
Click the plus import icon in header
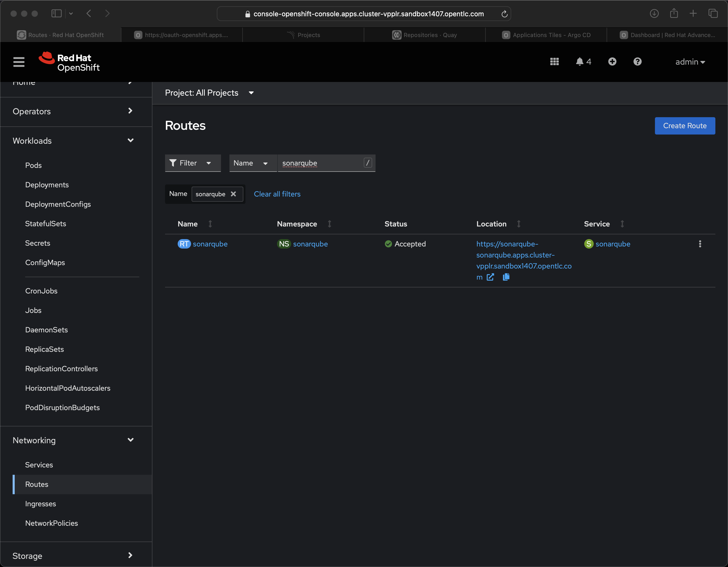(x=612, y=62)
